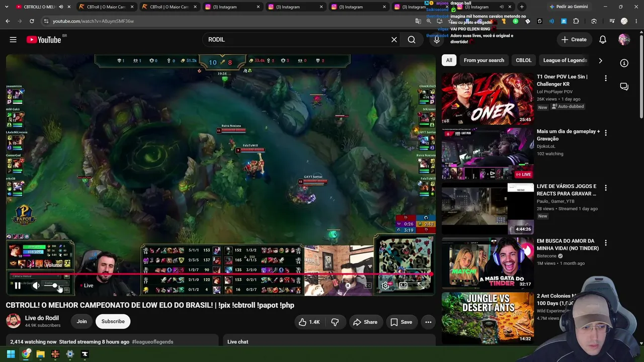This screenshot has width=644, height=362.
Task: Toggle subtitles on the video
Action: click(368, 286)
